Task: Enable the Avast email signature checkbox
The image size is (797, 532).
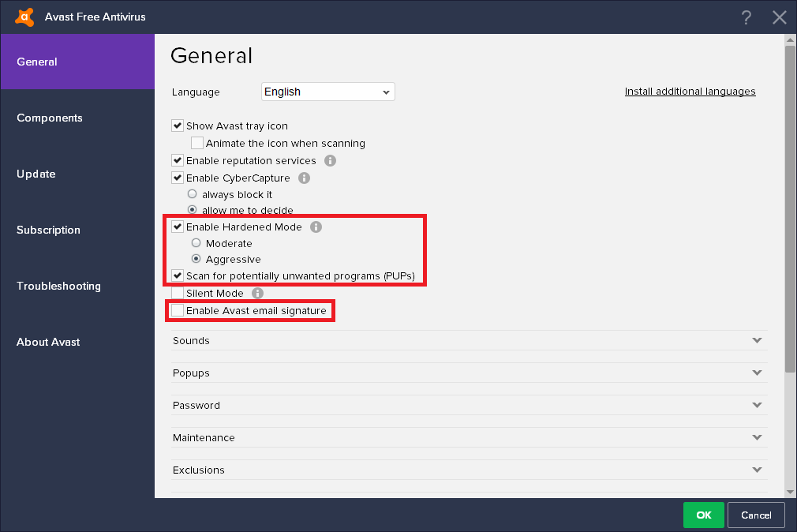Action: 178,311
